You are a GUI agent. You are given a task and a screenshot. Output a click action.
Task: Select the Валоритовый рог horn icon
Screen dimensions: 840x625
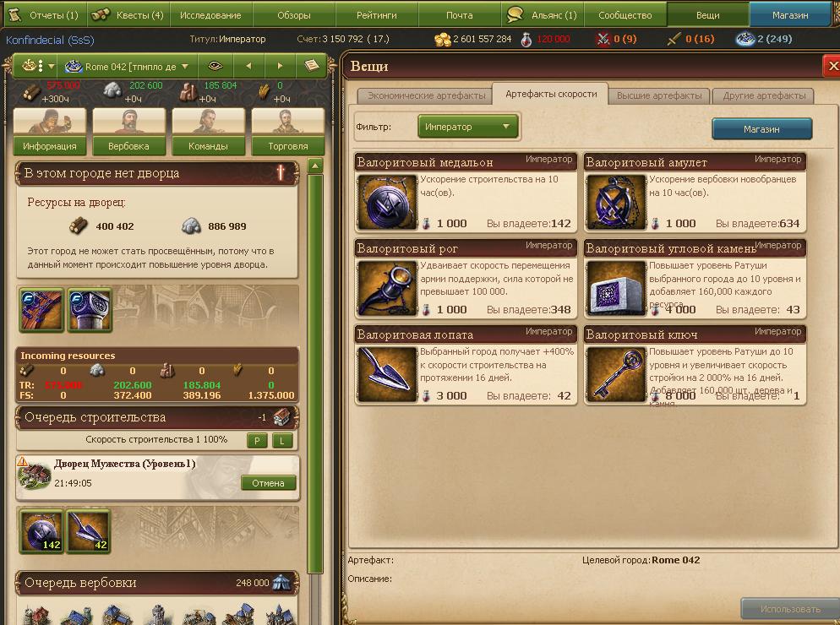[387, 289]
